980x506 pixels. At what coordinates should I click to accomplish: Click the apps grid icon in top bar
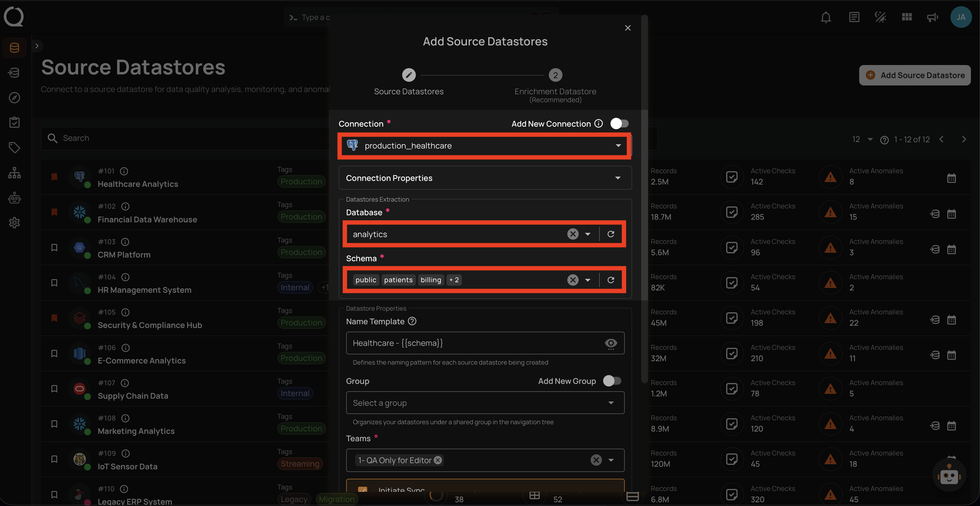907,17
